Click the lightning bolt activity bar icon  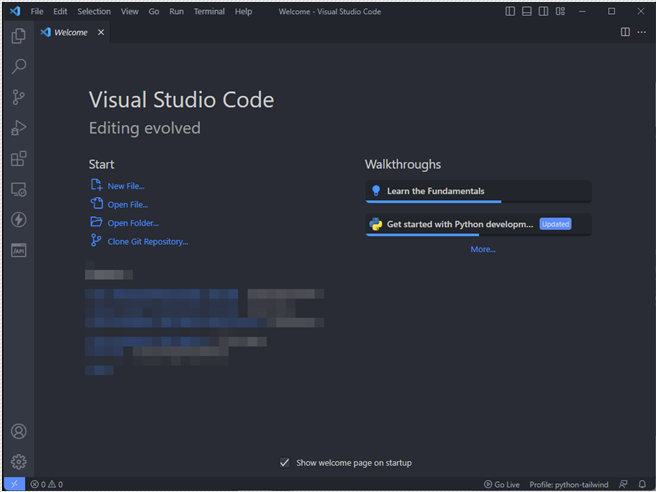[18, 220]
